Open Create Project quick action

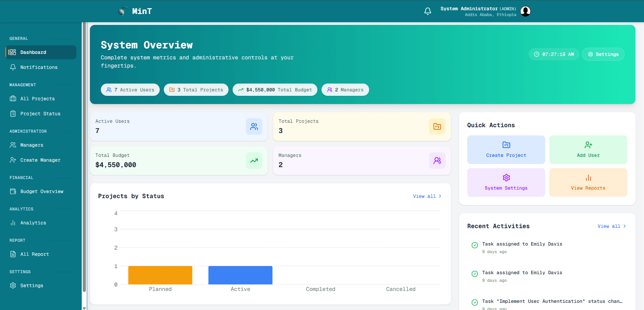(x=506, y=150)
